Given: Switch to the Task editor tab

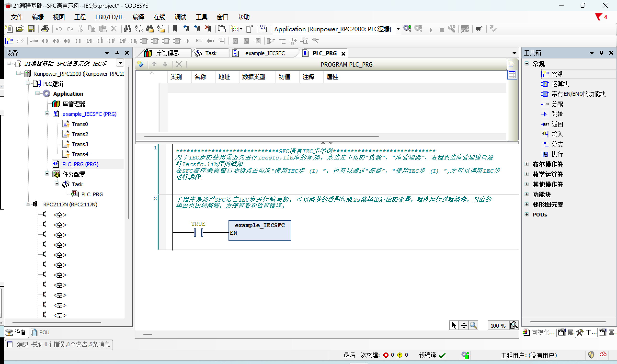Looking at the screenshot, I should pyautogui.click(x=210, y=53).
